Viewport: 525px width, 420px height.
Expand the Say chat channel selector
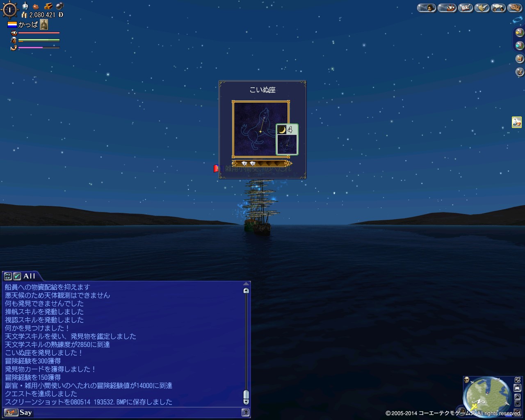[18, 413]
